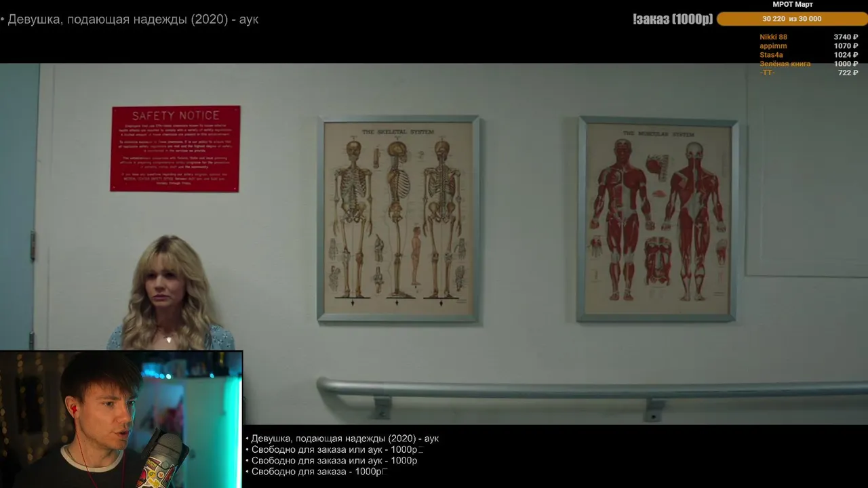868x488 pixels.
Task: Select donor name 'Nikki 88'
Action: click(x=774, y=37)
